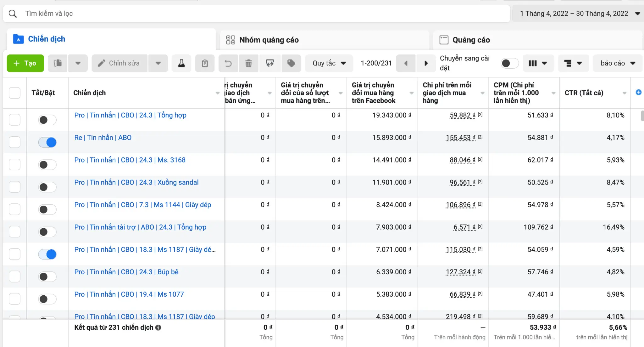Toggle the Chuyển sang cài đặt switch

click(509, 63)
